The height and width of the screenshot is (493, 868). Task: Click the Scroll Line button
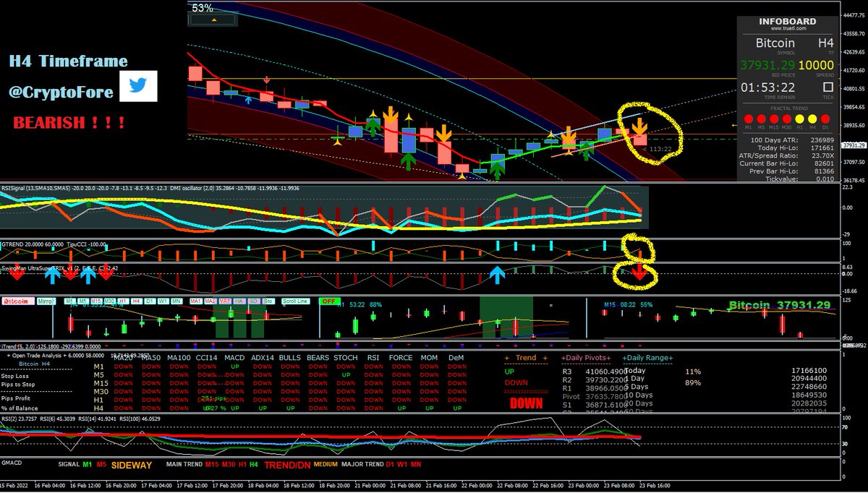(294, 301)
